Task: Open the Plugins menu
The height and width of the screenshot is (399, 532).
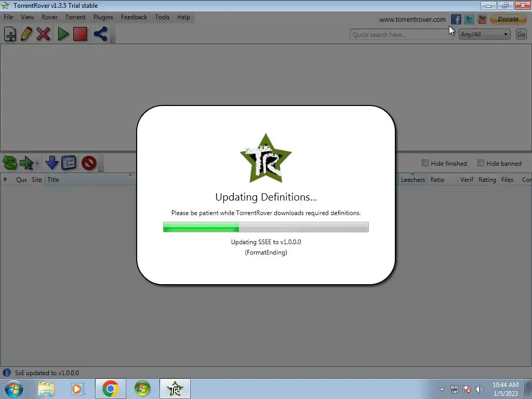Action: click(x=103, y=17)
